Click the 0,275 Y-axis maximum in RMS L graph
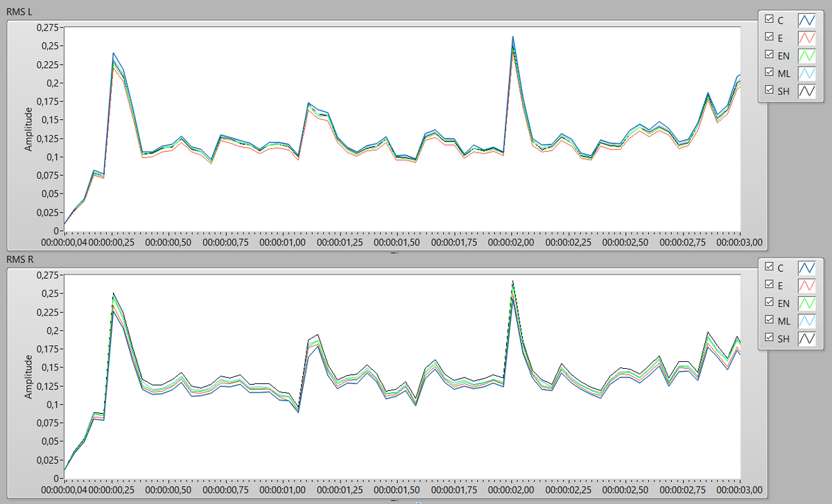This screenshot has height=504, width=832. pyautogui.click(x=49, y=27)
